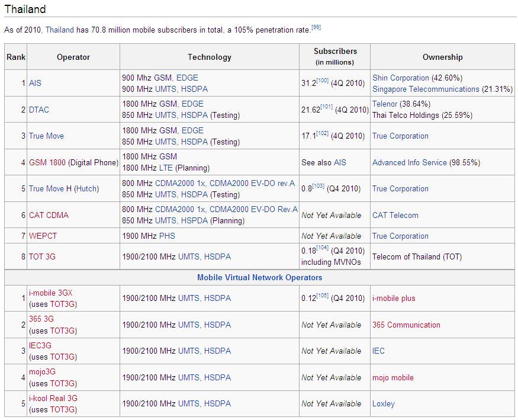Open the Hutch link in rank 5

86,189
